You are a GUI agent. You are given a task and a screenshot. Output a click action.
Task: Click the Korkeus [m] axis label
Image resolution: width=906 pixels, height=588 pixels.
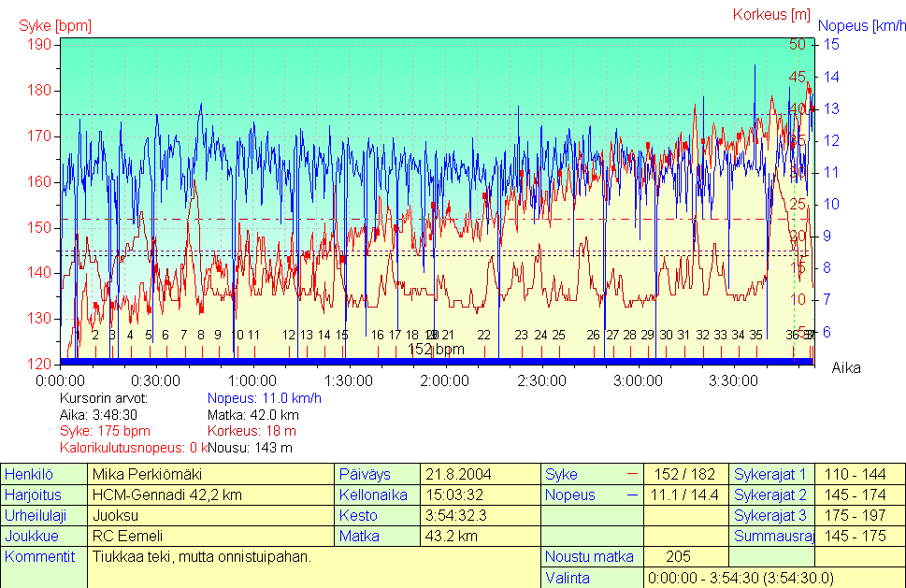coord(771,14)
